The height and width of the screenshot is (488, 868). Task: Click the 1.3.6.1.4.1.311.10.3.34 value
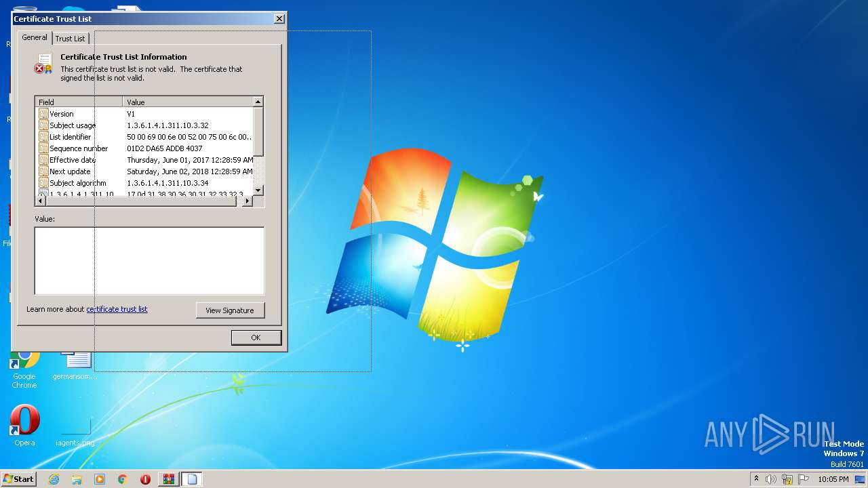167,183
